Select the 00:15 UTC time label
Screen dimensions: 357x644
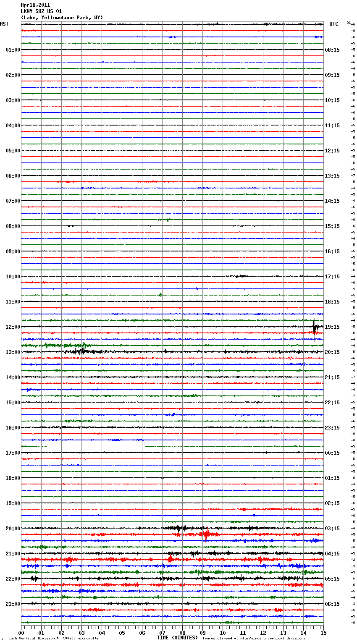332,453
